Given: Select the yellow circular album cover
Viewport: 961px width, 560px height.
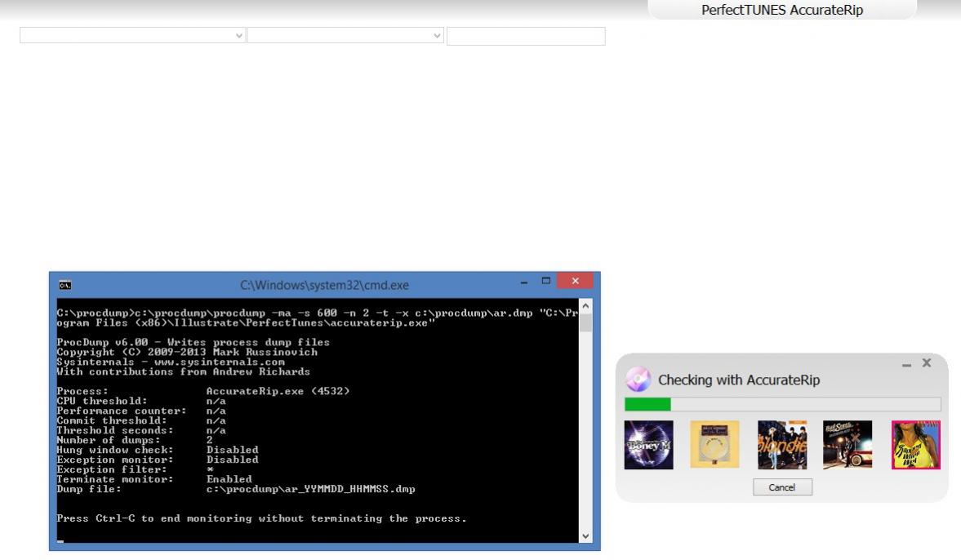Looking at the screenshot, I should [714, 445].
